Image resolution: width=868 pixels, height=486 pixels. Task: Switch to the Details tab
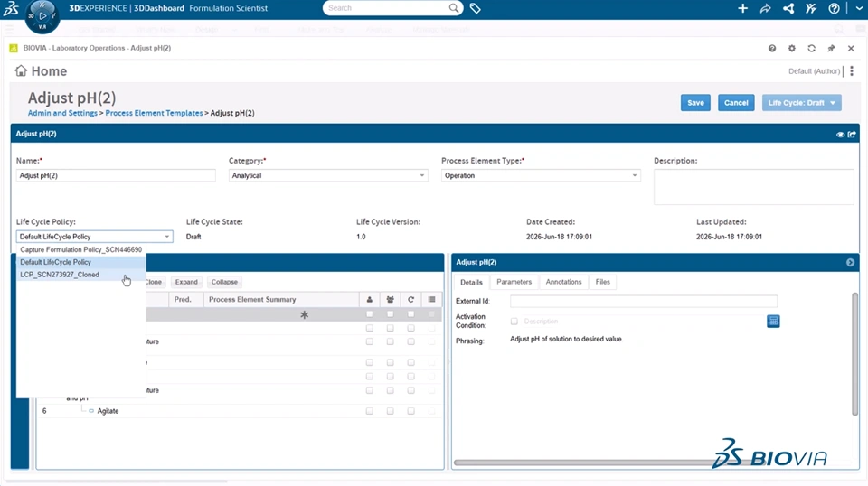coord(472,282)
